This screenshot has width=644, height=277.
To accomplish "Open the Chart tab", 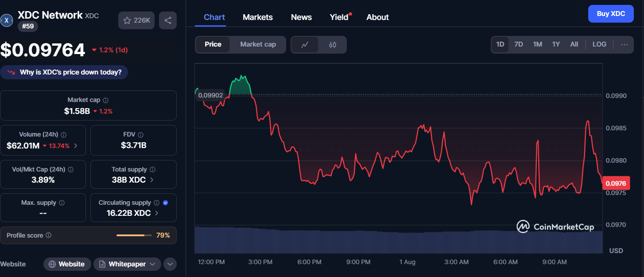I will (214, 17).
